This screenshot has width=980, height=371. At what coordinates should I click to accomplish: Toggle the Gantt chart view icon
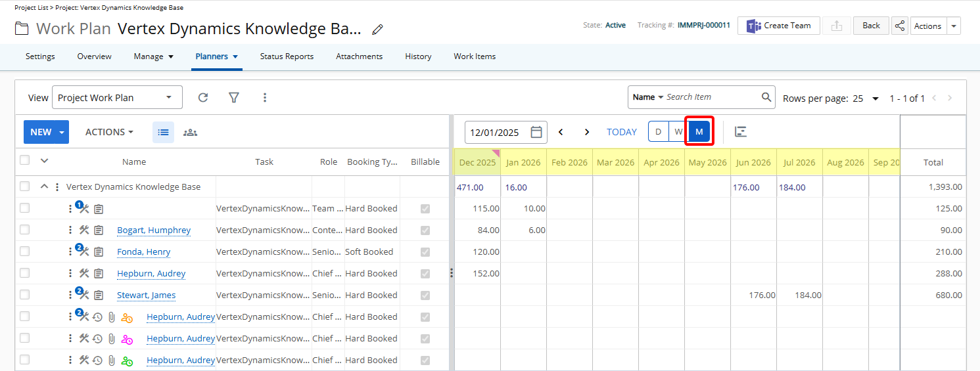click(741, 132)
